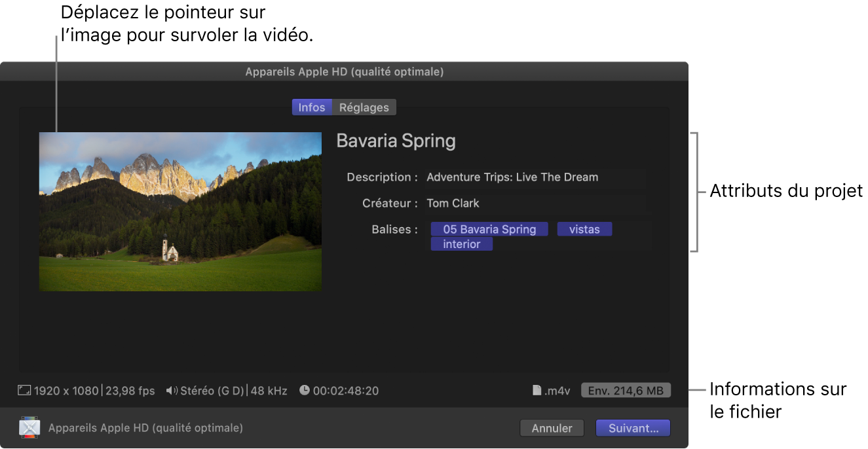Select the Infos tab
Viewport: 868px width, 449px height.
[x=312, y=107]
